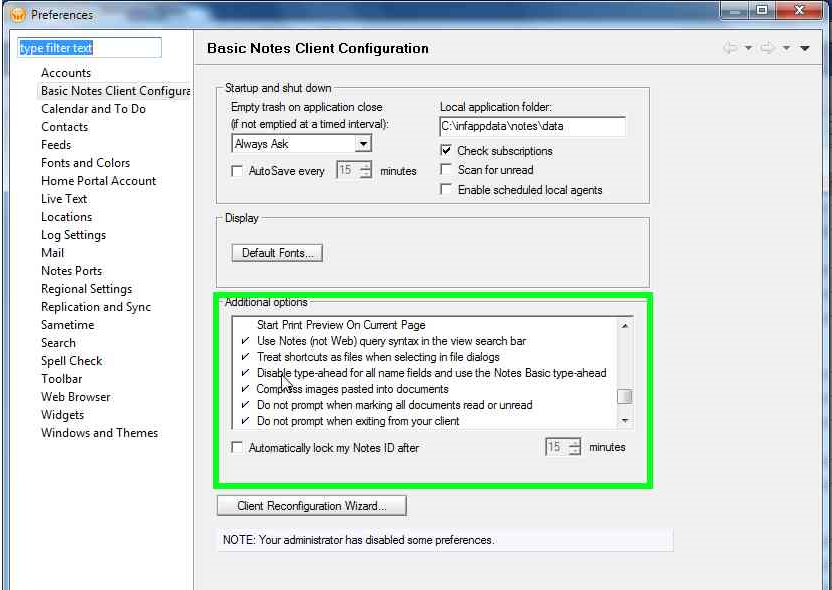Open the preferences view menu triangle
The height and width of the screenshot is (590, 832).
pyautogui.click(x=804, y=48)
